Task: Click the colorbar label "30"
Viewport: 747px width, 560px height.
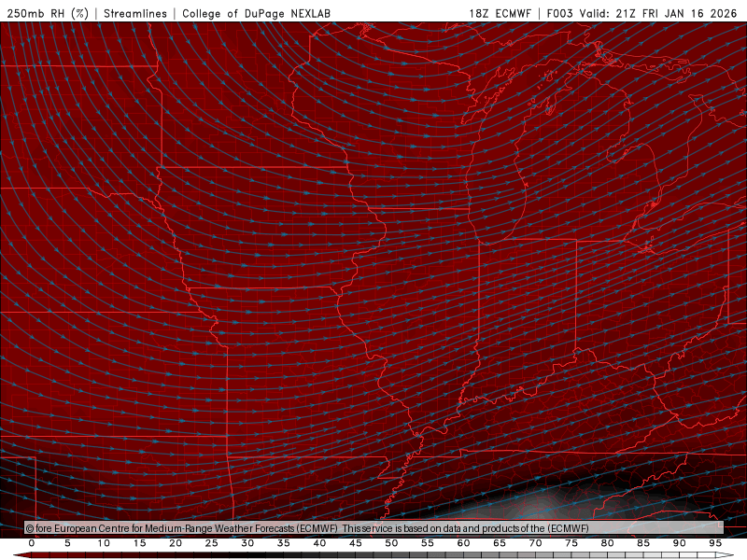Action: click(247, 543)
